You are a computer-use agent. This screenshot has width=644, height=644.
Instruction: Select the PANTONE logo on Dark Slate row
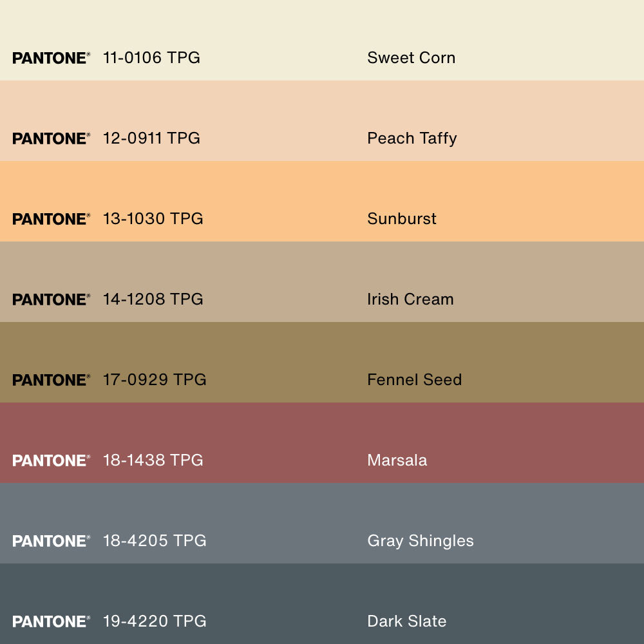(51, 621)
